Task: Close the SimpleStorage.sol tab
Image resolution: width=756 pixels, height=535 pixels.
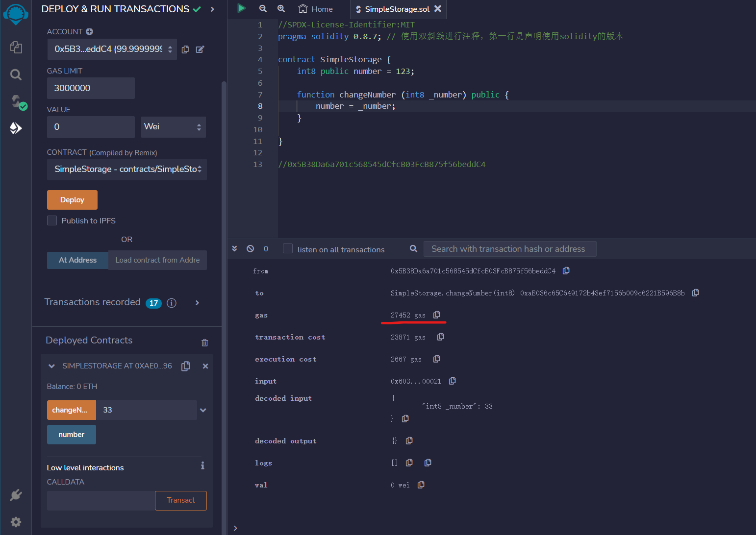Action: pos(438,9)
